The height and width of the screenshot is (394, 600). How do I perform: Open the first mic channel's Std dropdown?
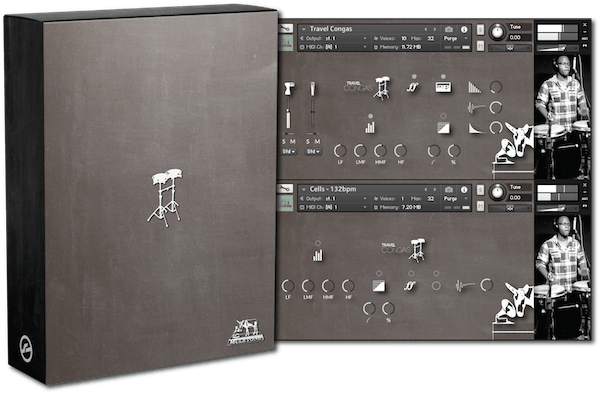coord(289,151)
